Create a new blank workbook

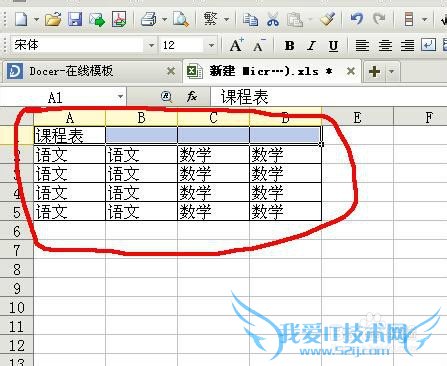(21, 19)
